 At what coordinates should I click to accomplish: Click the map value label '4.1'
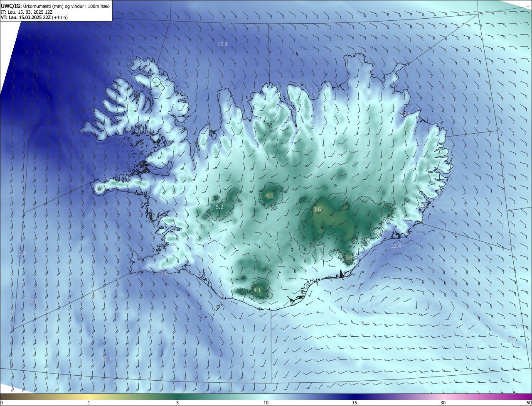[257, 291]
